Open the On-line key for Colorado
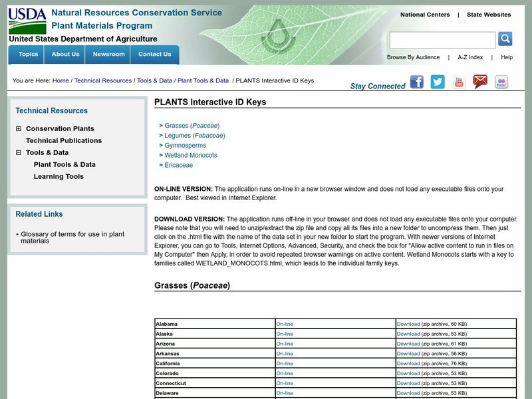The height and width of the screenshot is (399, 532). (285, 373)
